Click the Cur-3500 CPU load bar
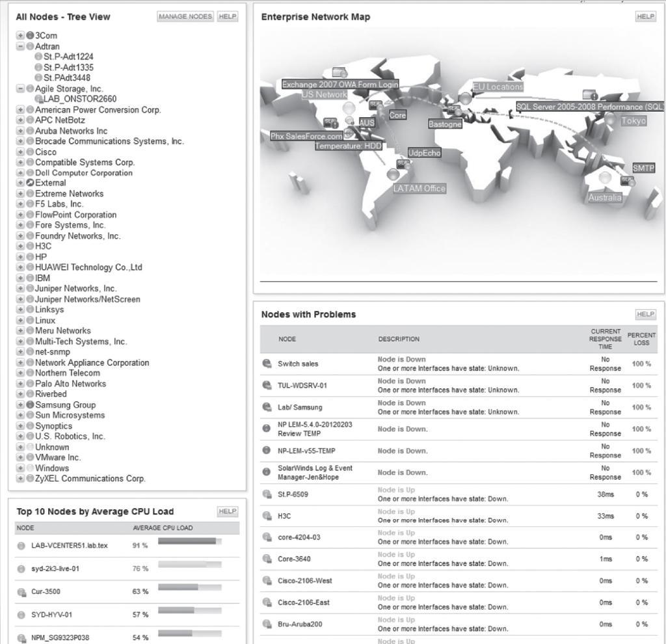 [x=190, y=587]
